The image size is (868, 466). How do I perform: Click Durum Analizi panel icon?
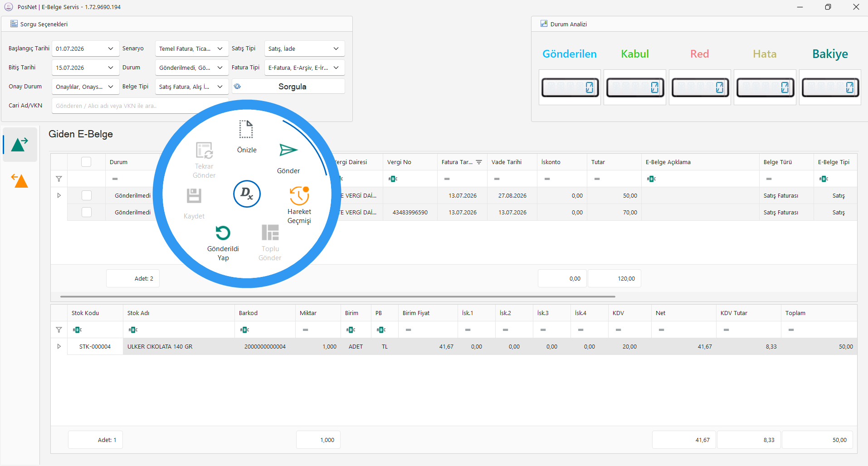pos(544,24)
